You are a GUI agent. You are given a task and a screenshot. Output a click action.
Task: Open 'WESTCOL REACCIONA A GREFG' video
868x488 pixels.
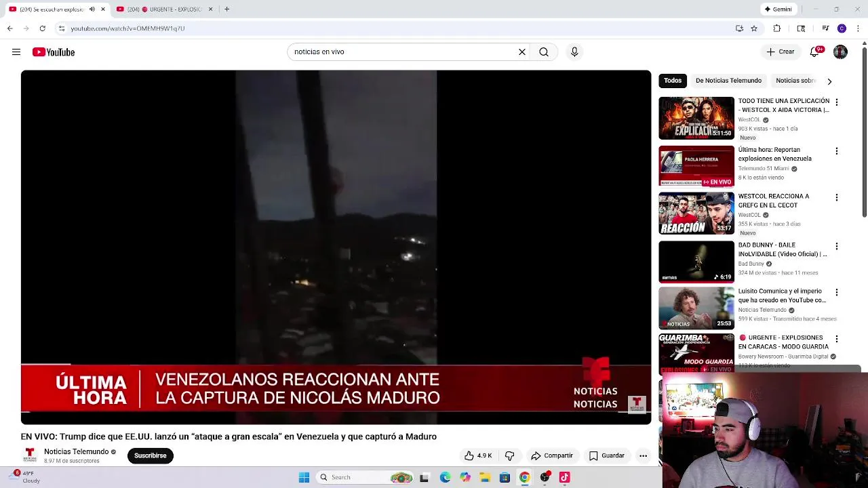pyautogui.click(x=774, y=201)
